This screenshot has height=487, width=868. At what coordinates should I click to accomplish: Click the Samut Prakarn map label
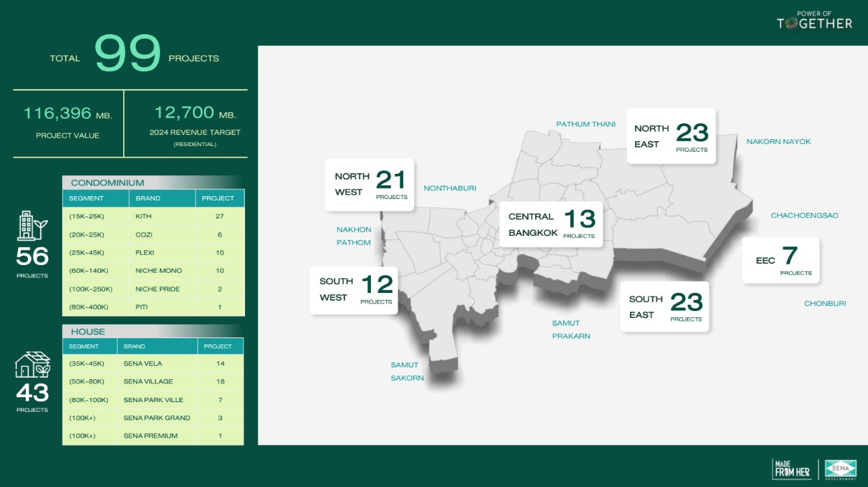(571, 330)
